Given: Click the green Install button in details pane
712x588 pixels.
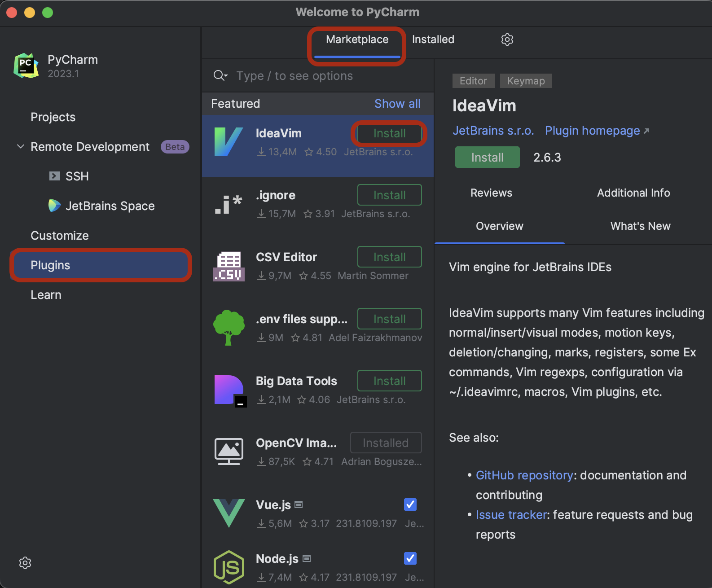Looking at the screenshot, I should pyautogui.click(x=488, y=158).
